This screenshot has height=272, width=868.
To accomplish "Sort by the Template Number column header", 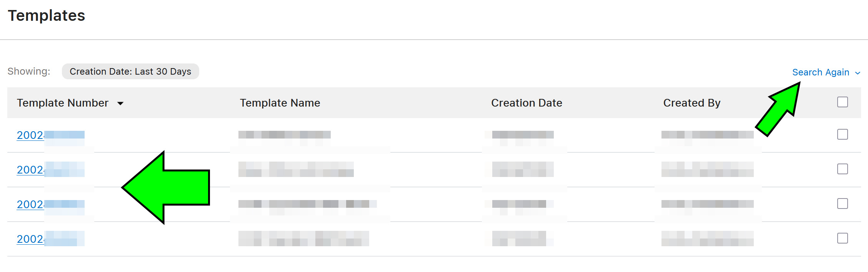I will click(x=63, y=103).
